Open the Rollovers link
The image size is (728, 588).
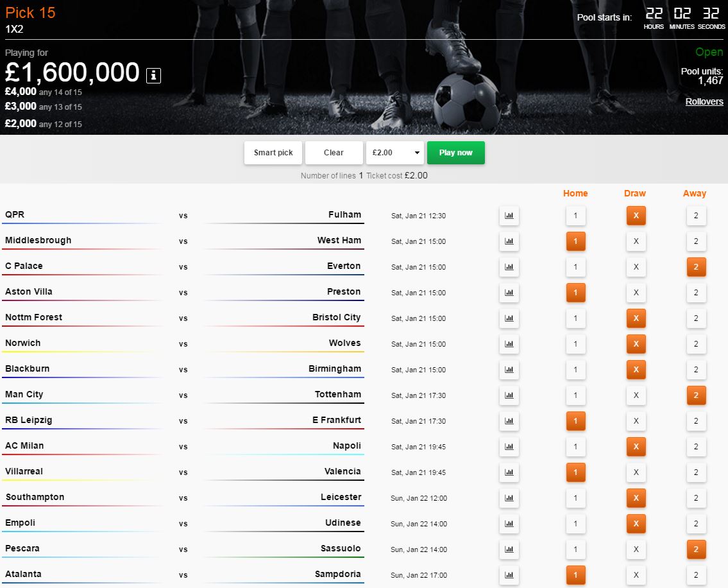click(704, 101)
